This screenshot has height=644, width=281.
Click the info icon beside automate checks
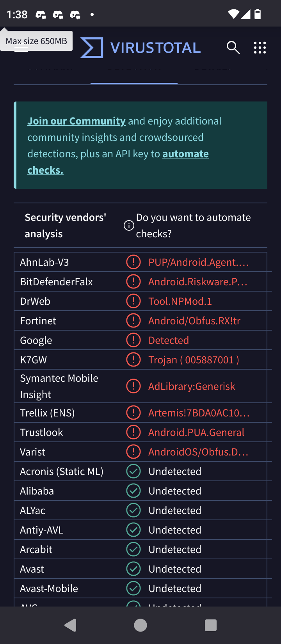(x=129, y=226)
